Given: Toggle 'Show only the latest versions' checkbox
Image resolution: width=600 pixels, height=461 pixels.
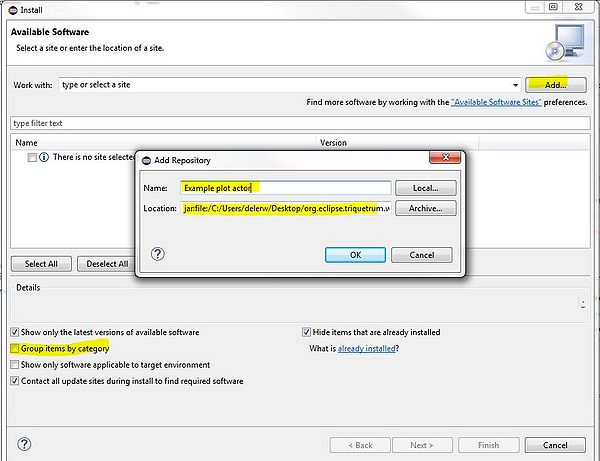Looking at the screenshot, I should [x=15, y=332].
